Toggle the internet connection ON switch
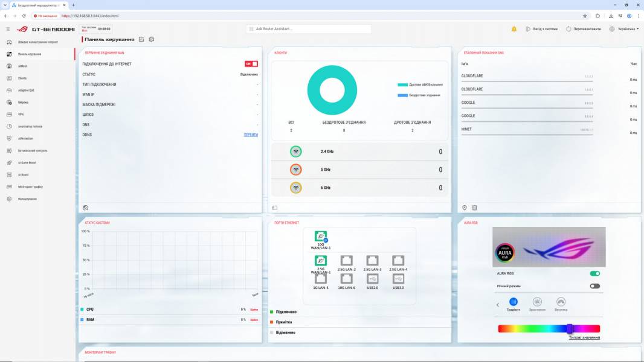 tap(251, 64)
